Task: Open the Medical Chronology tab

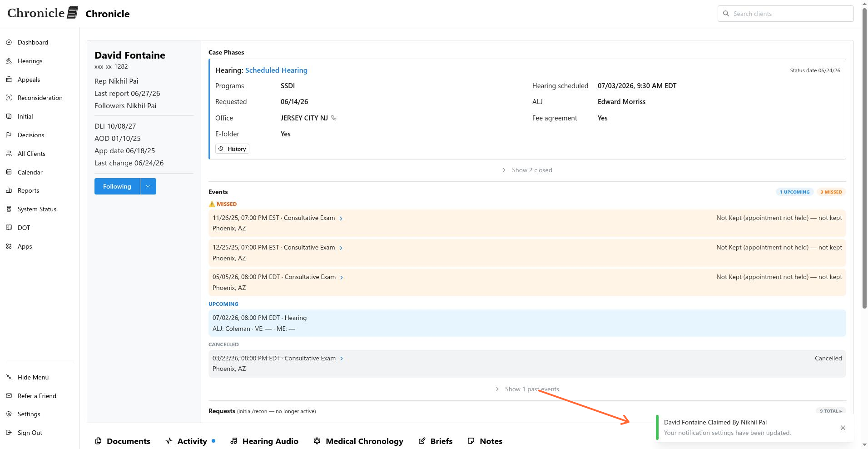Action: tap(358, 441)
